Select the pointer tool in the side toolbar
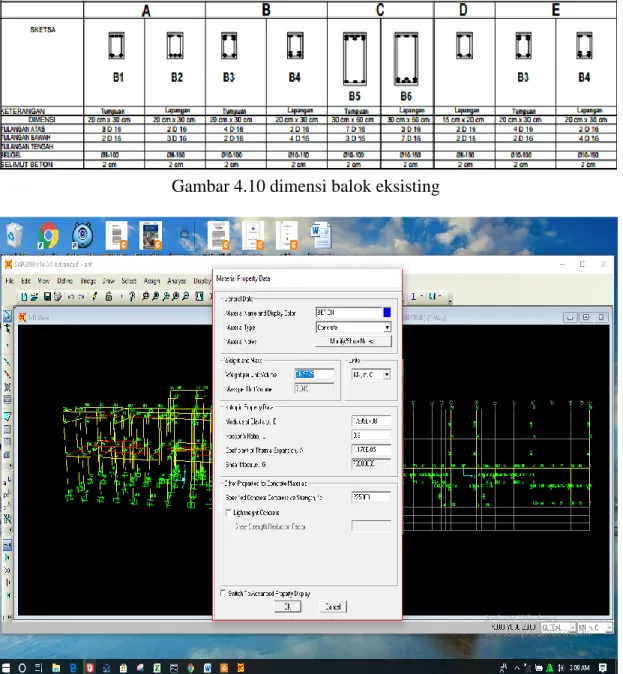623x674 pixels. tap(7, 316)
